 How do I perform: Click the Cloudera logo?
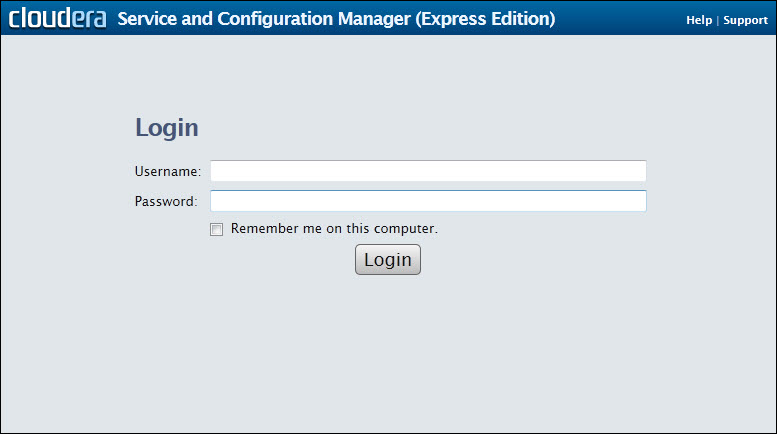tap(57, 18)
